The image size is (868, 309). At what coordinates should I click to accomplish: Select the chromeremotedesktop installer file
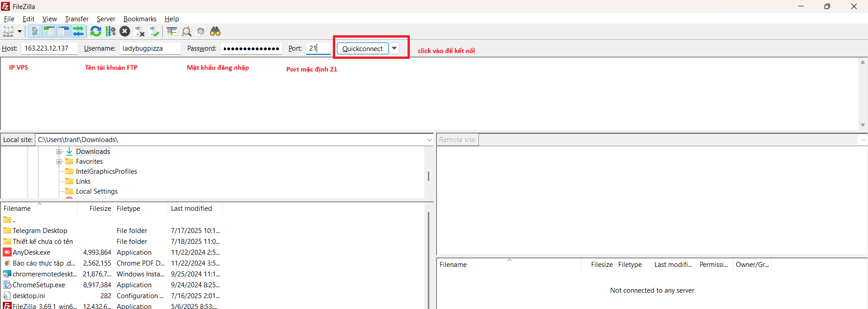(x=111, y=274)
